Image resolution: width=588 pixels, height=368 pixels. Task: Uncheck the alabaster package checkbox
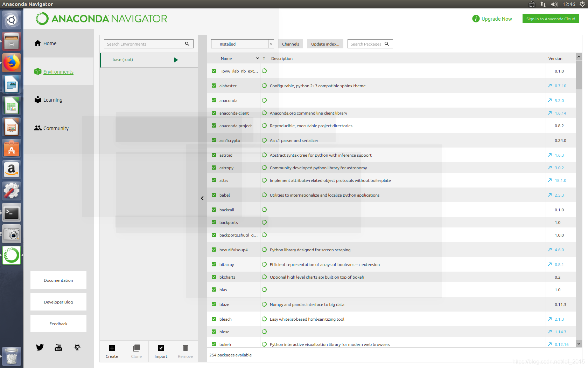214,86
